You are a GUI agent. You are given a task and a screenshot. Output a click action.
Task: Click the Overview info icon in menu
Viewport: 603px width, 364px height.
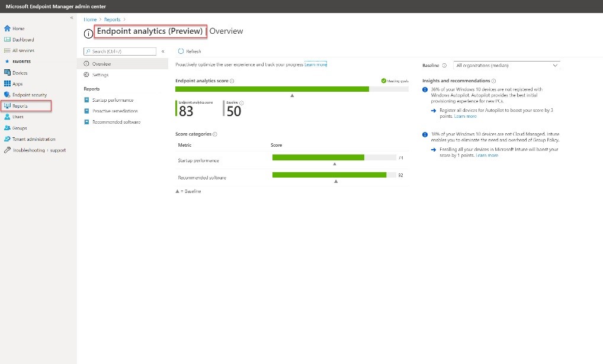click(86, 64)
